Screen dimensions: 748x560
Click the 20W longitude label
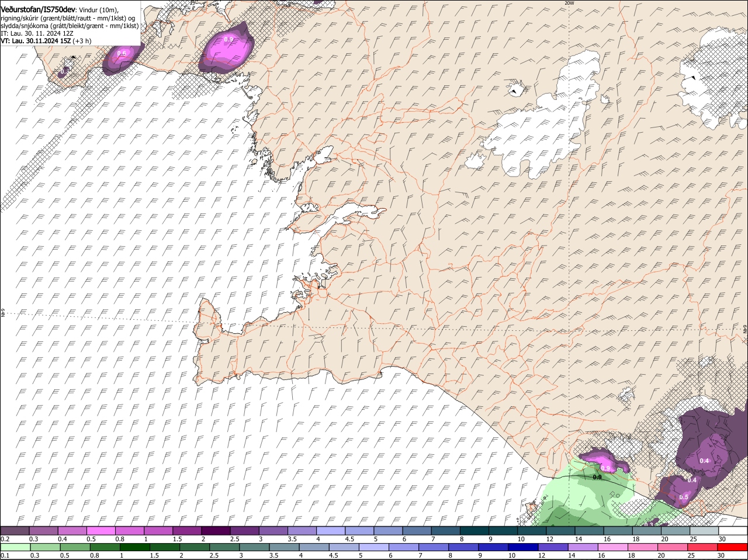[x=569, y=3]
